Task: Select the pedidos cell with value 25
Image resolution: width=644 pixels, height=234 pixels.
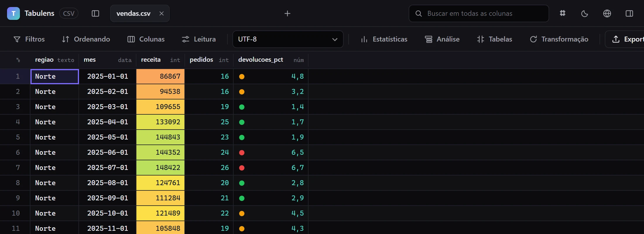Action: pos(209,122)
